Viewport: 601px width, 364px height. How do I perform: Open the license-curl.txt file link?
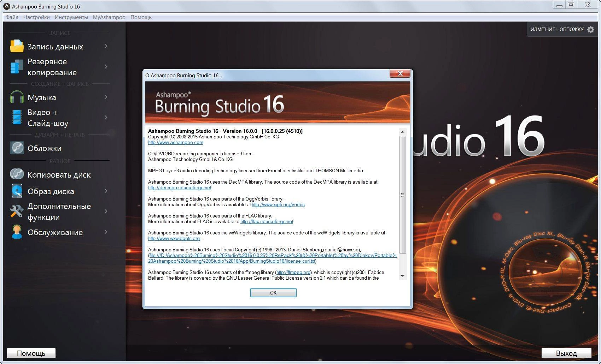point(272,258)
